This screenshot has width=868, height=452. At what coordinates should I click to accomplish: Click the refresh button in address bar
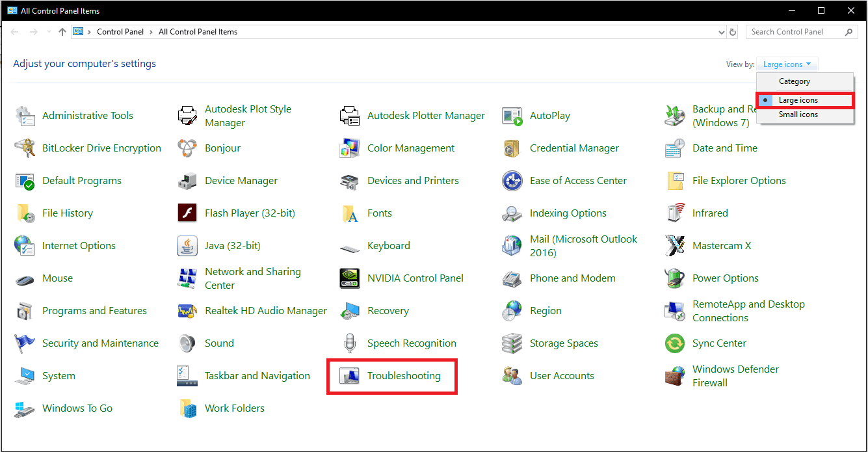click(733, 32)
